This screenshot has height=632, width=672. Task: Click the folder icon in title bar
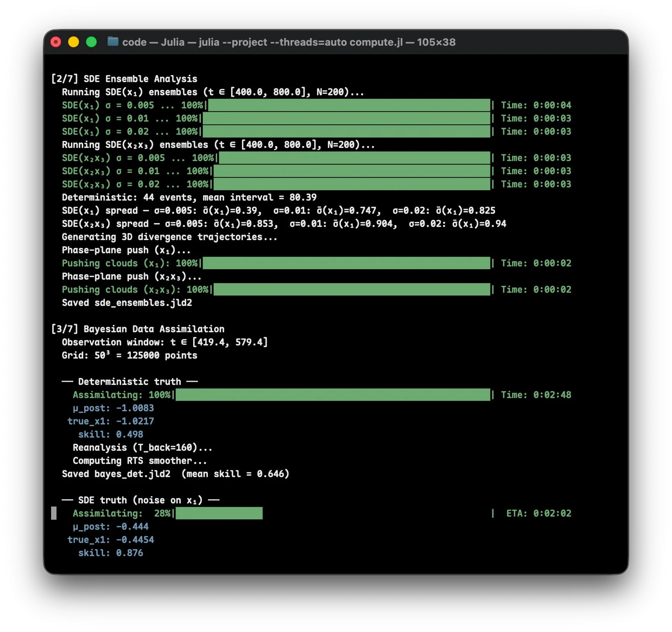113,41
